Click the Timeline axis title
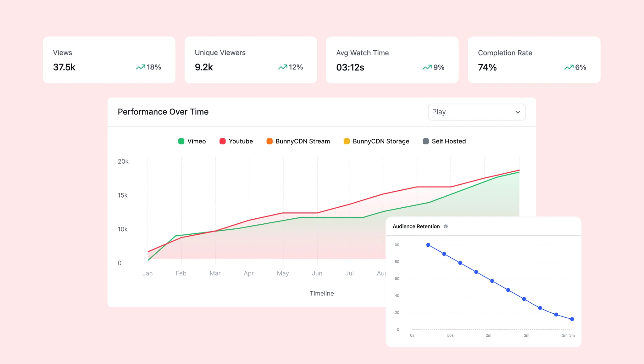This screenshot has width=644, height=364. click(x=322, y=294)
